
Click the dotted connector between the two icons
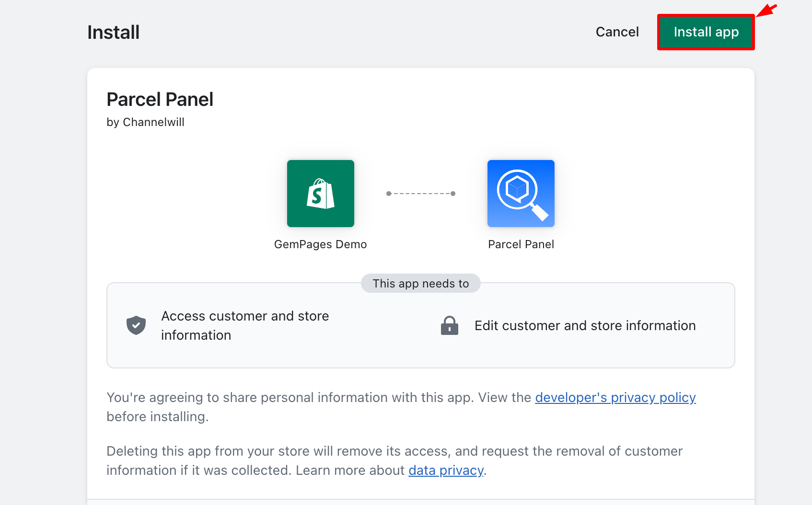(420, 194)
